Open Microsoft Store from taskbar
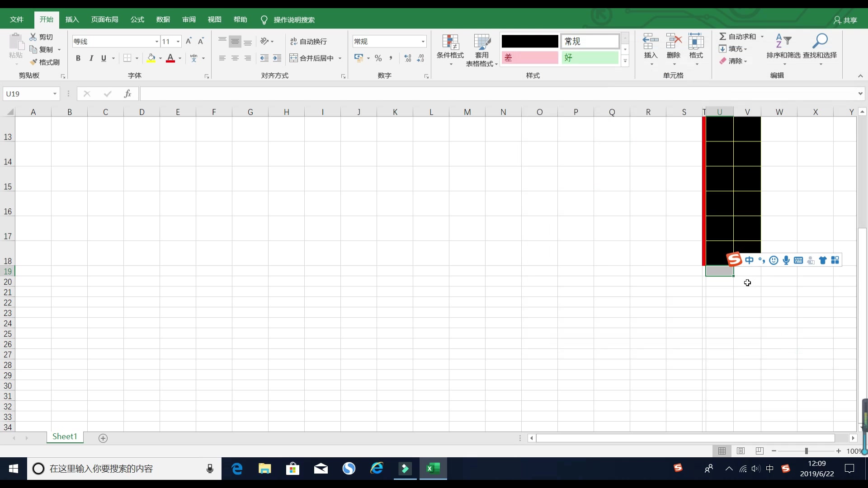The height and width of the screenshot is (488, 868). point(292,469)
